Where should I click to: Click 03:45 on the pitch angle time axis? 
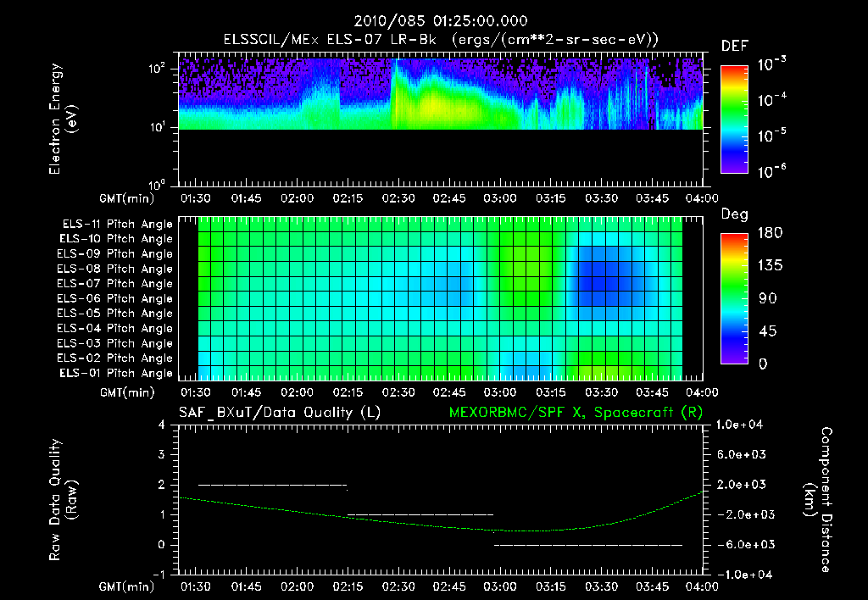point(652,392)
